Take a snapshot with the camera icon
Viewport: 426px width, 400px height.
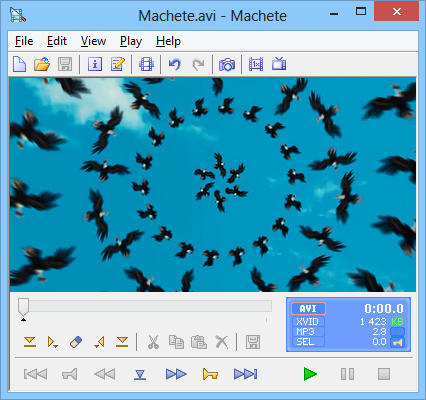tap(227, 64)
